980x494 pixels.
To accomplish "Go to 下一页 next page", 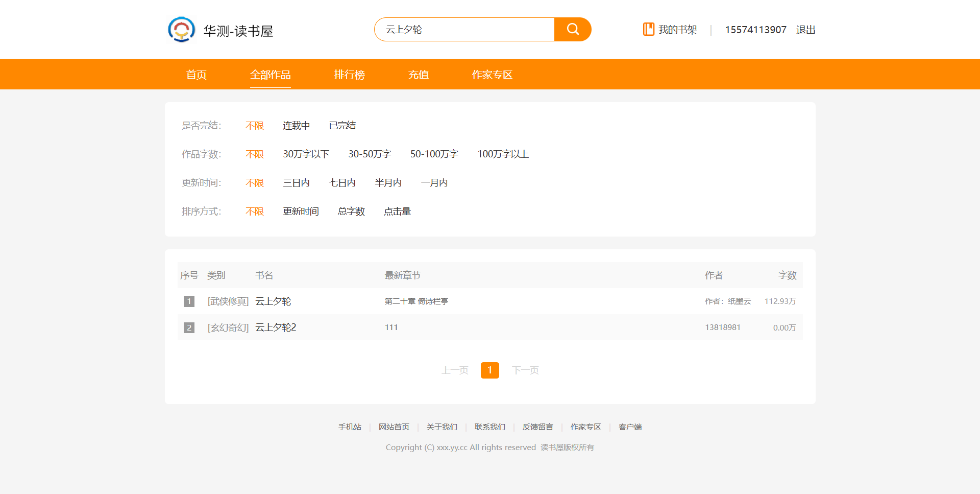I will [x=525, y=370].
